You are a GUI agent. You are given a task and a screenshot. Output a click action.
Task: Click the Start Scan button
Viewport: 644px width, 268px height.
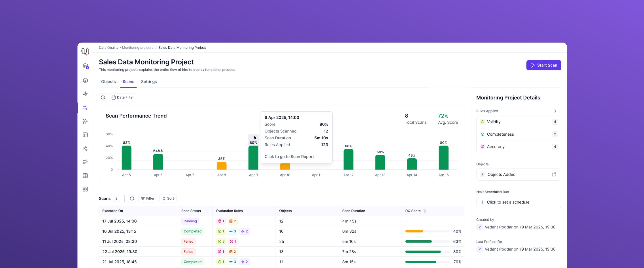[544, 65]
